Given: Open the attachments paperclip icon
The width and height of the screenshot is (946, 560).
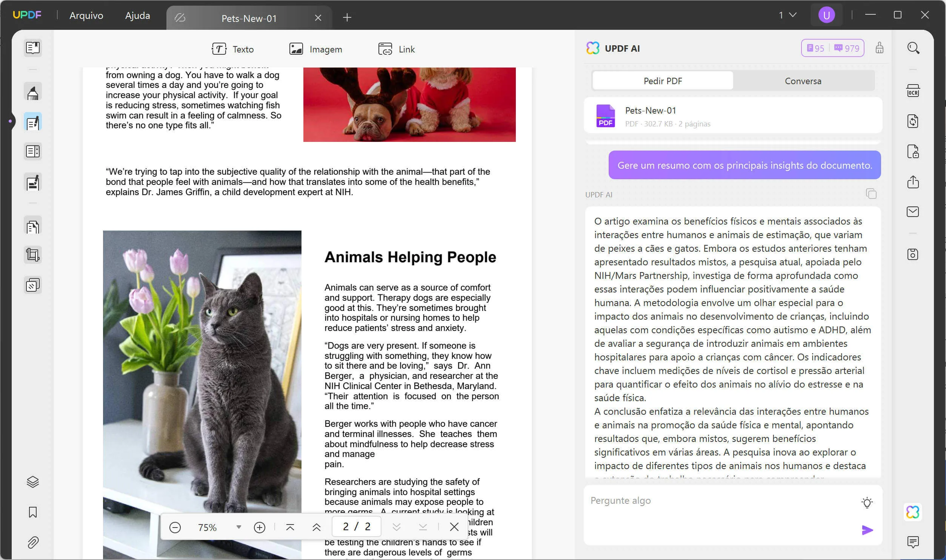Looking at the screenshot, I should pyautogui.click(x=33, y=542).
